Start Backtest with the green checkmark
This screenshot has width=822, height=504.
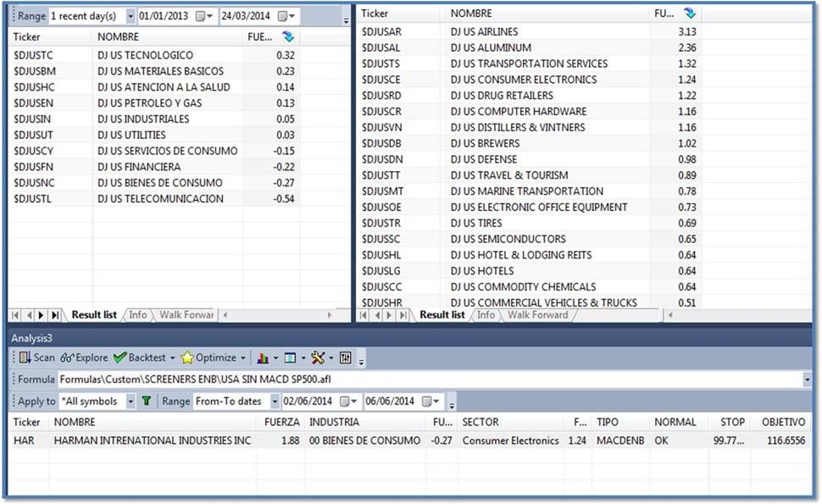(x=140, y=357)
